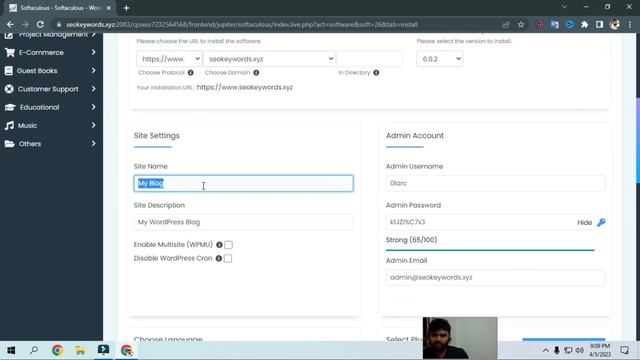Open the protocol dropdown https://www.
640x360 pixels.
point(169,59)
